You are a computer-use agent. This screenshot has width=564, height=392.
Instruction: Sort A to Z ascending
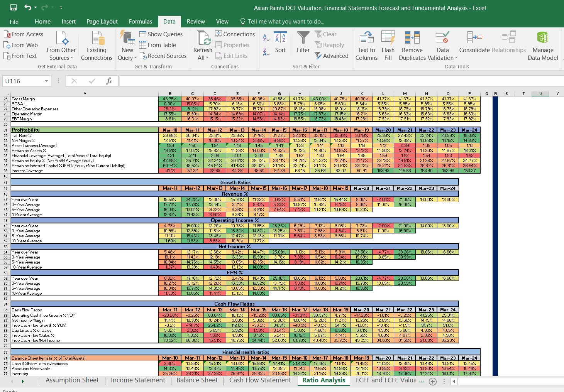pos(266,38)
